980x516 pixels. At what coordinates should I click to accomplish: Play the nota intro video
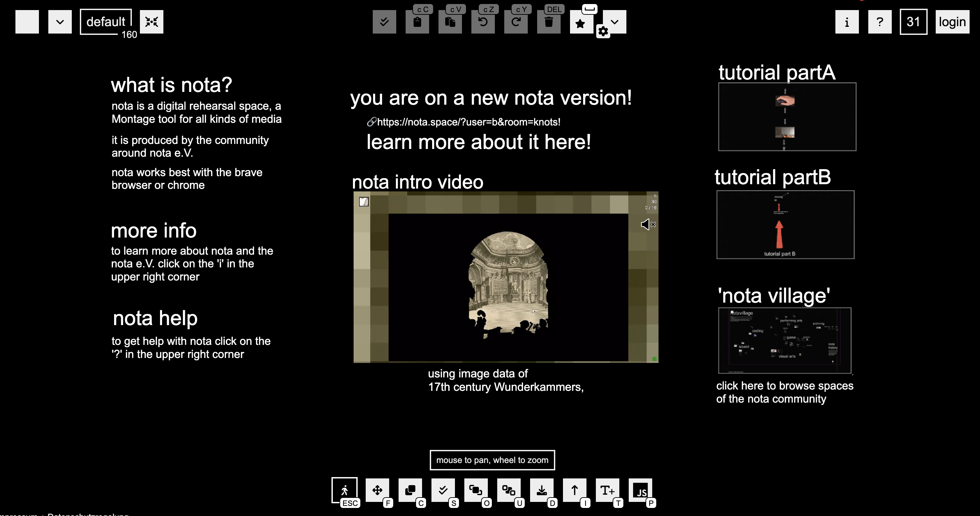pyautogui.click(x=506, y=277)
